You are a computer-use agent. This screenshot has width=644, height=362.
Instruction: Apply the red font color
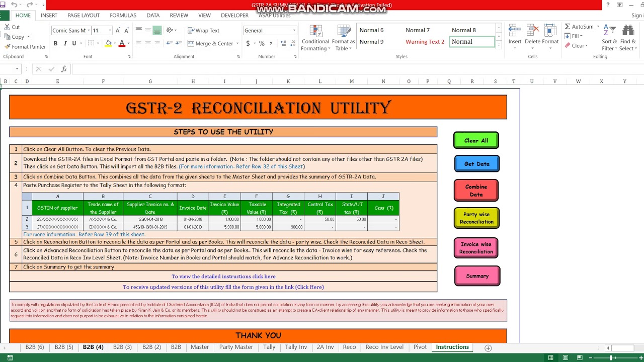(x=121, y=44)
